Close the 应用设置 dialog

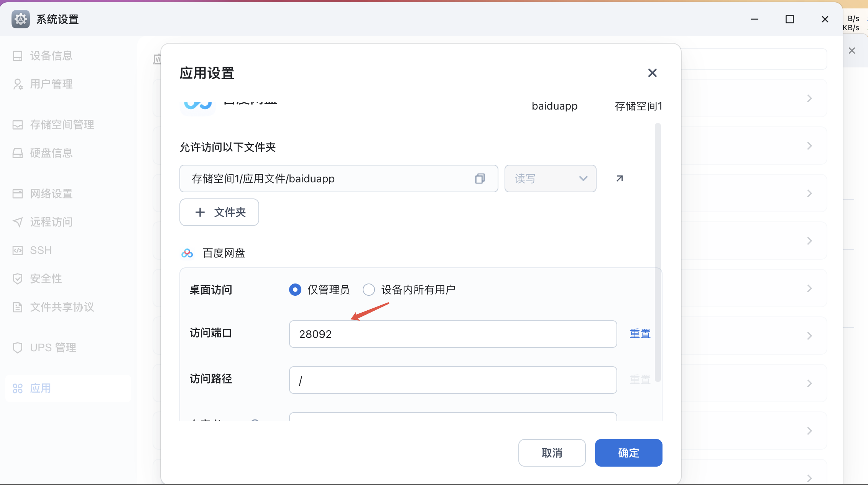pos(652,73)
